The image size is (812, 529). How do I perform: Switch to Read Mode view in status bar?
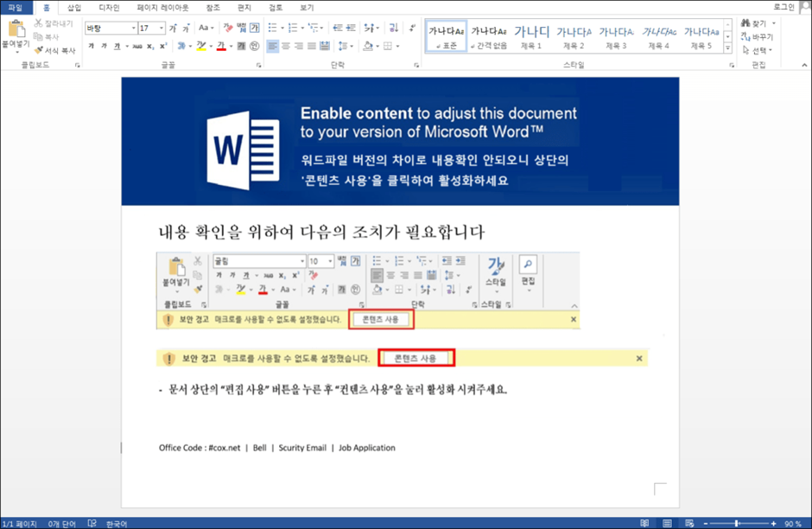pos(644,523)
